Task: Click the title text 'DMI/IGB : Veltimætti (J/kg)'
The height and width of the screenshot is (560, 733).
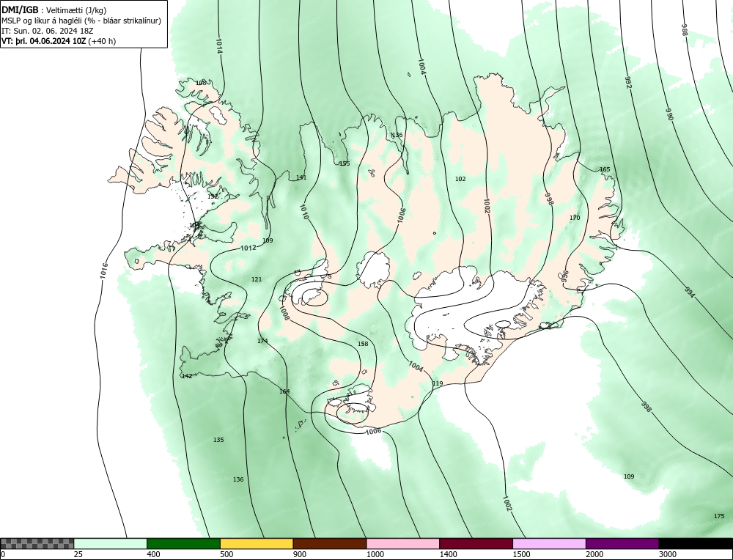Action: click(x=54, y=10)
